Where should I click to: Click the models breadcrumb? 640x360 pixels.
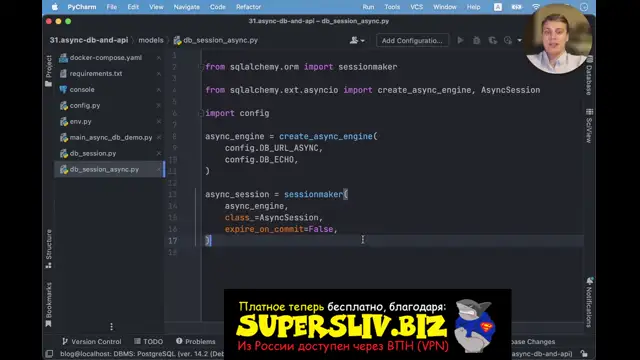click(x=151, y=40)
